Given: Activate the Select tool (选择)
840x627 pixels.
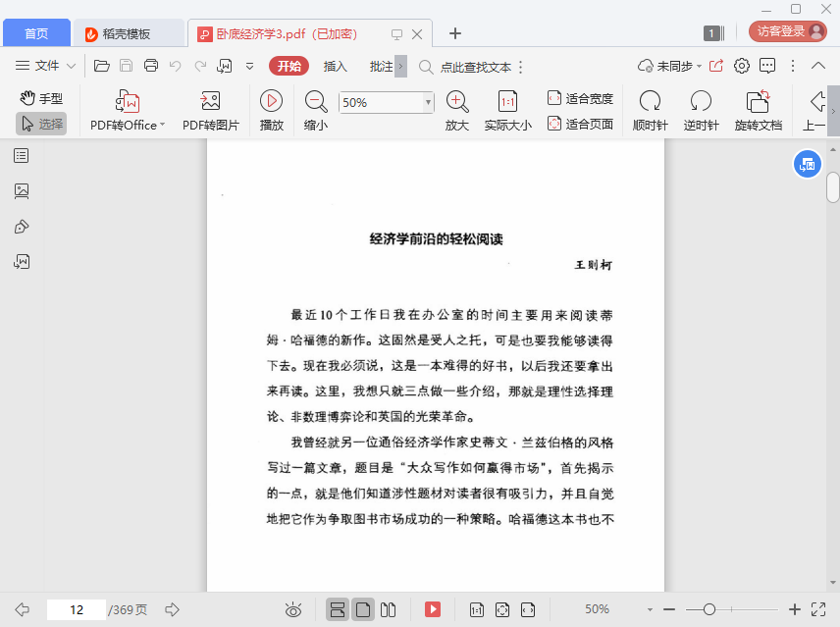Looking at the screenshot, I should pyautogui.click(x=41, y=124).
